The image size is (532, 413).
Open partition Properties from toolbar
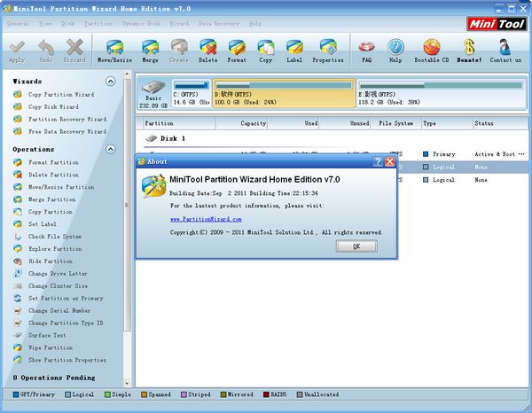click(327, 50)
